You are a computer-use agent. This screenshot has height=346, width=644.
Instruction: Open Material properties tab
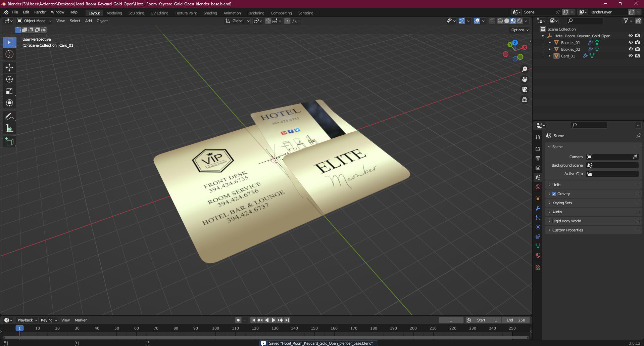pos(538,255)
